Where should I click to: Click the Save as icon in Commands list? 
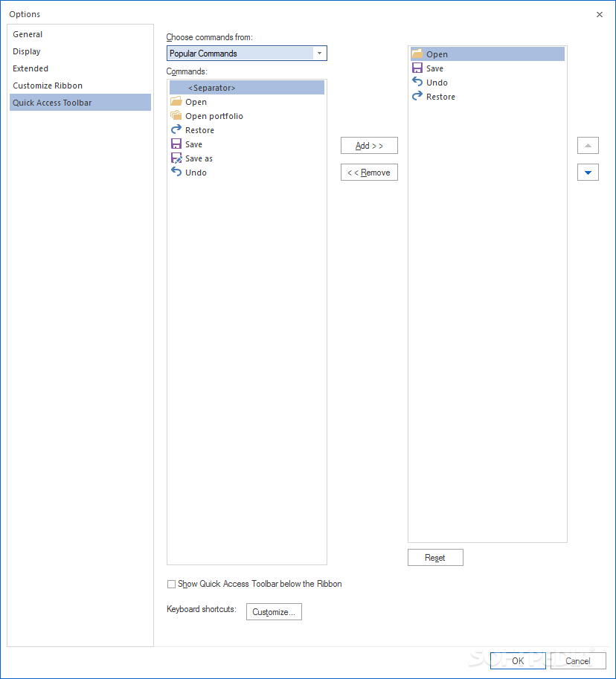point(176,158)
